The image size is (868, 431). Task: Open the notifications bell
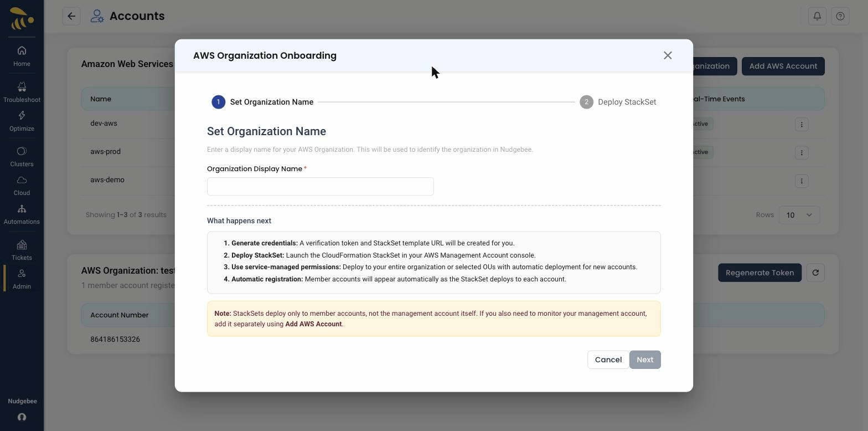[x=817, y=16]
